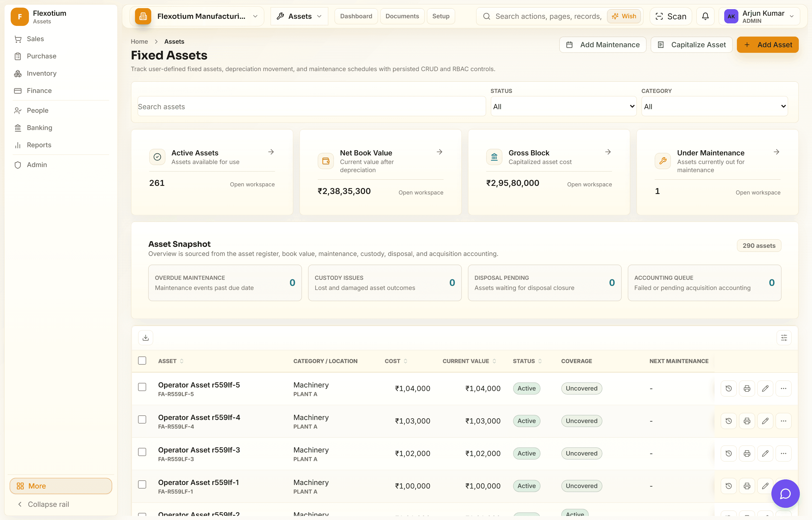Sort the table by Cost column
812x520 pixels.
[396, 361]
